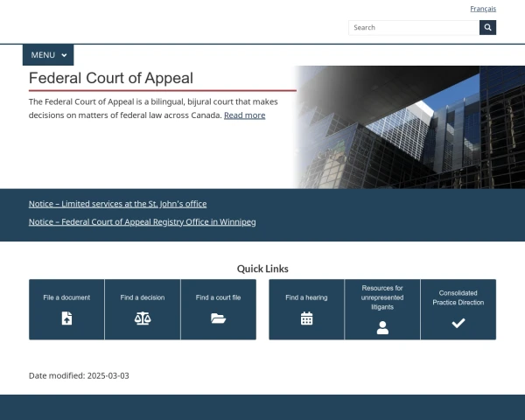Click the scales of justice icon
Screen dimensions: 525x420
pos(143,319)
